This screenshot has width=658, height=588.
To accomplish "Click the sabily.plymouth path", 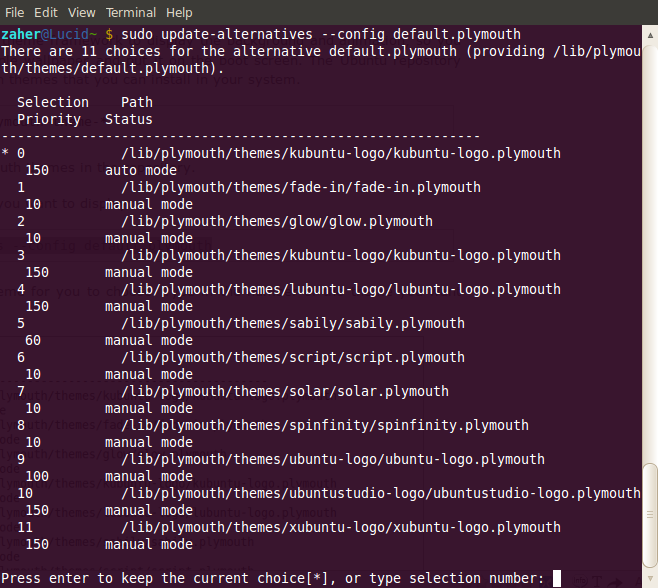I will 293,323.
